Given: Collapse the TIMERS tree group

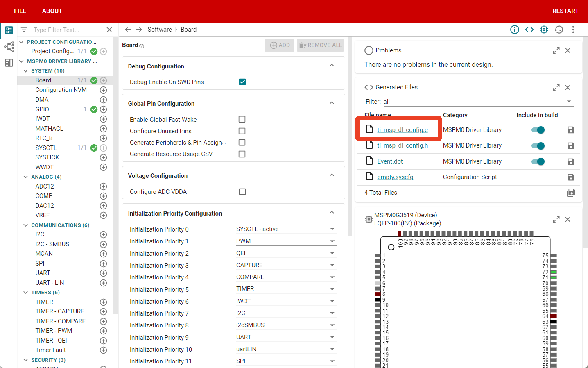Looking at the screenshot, I should pyautogui.click(x=26, y=293).
